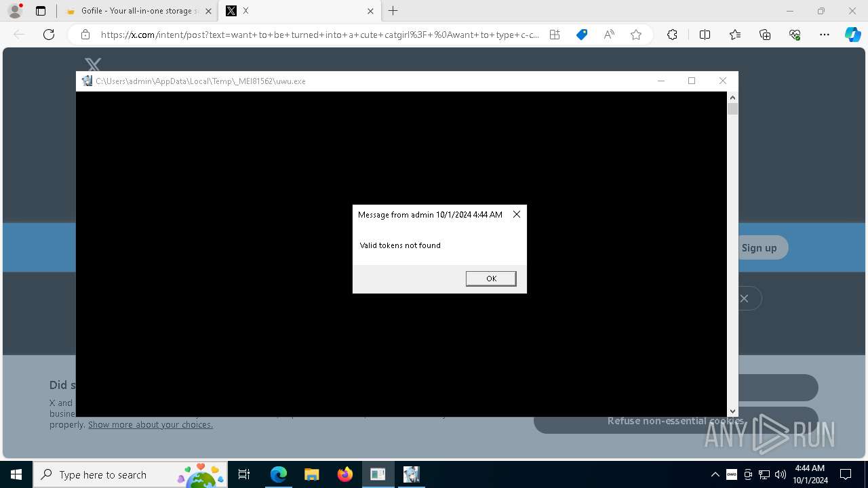Open File Explorer from taskbar

click(311, 474)
